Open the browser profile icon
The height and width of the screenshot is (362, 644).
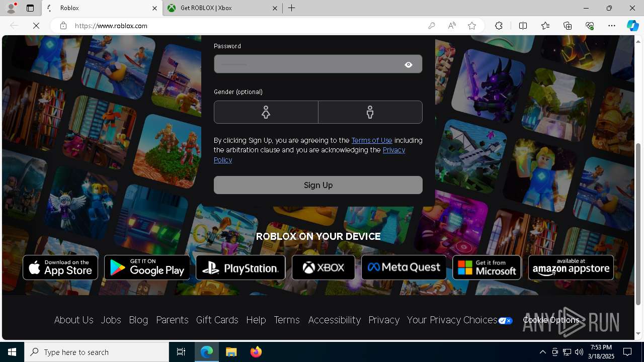coord(11,8)
